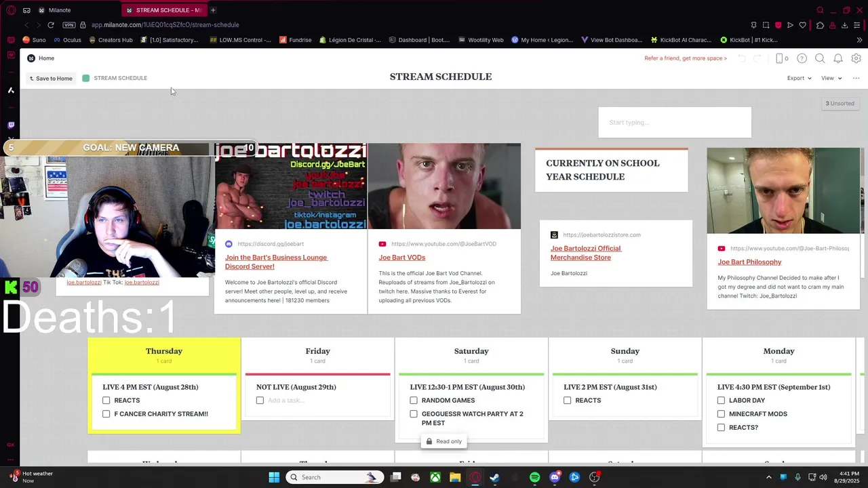This screenshot has width=868, height=488.
Task: Open Steam from the Windows taskbar
Action: click(x=494, y=477)
